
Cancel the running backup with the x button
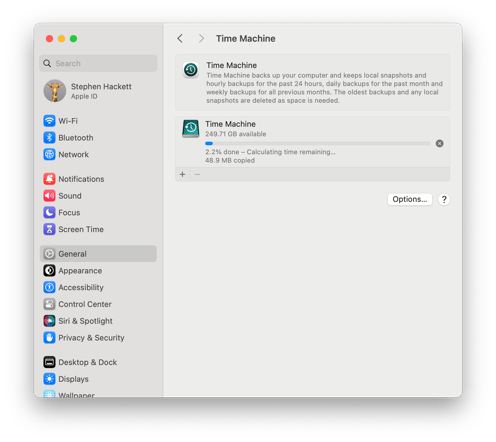click(x=439, y=143)
